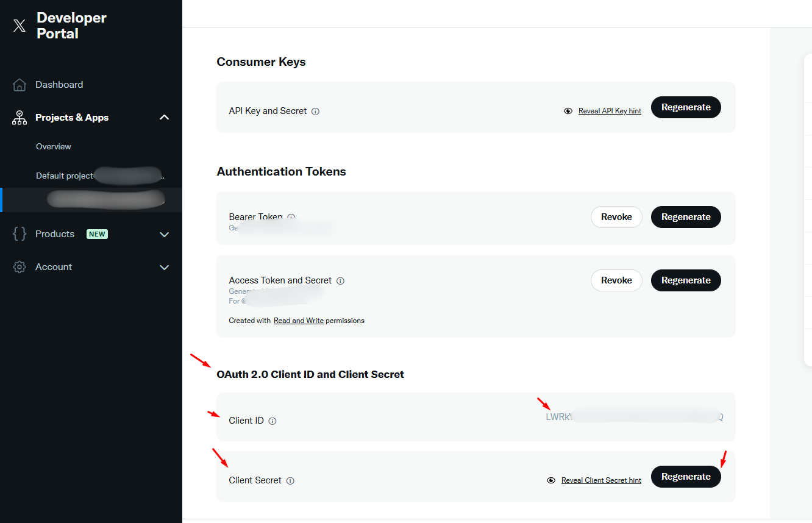
Task: Click the Products curly braces icon
Action: [x=20, y=234]
